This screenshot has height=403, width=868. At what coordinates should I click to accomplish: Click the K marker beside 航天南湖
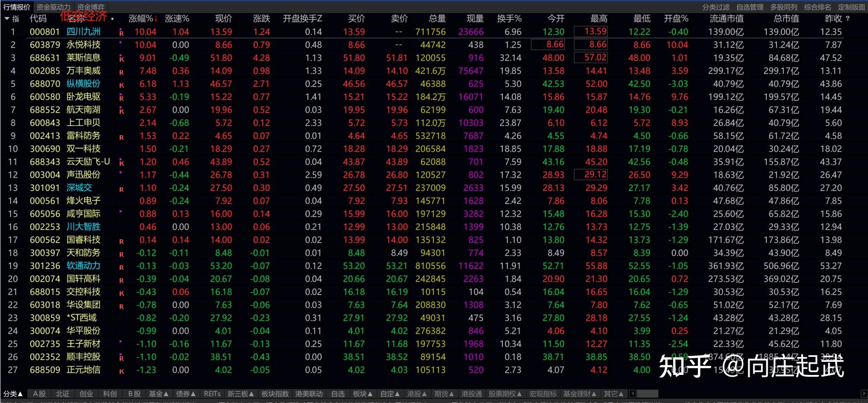121,110
